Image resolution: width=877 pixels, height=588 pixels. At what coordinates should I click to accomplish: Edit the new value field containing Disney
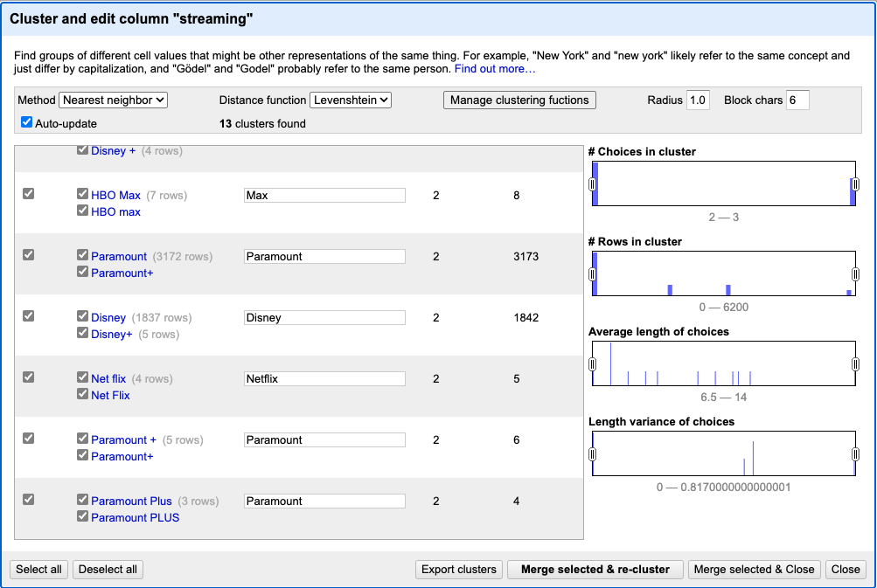click(324, 317)
